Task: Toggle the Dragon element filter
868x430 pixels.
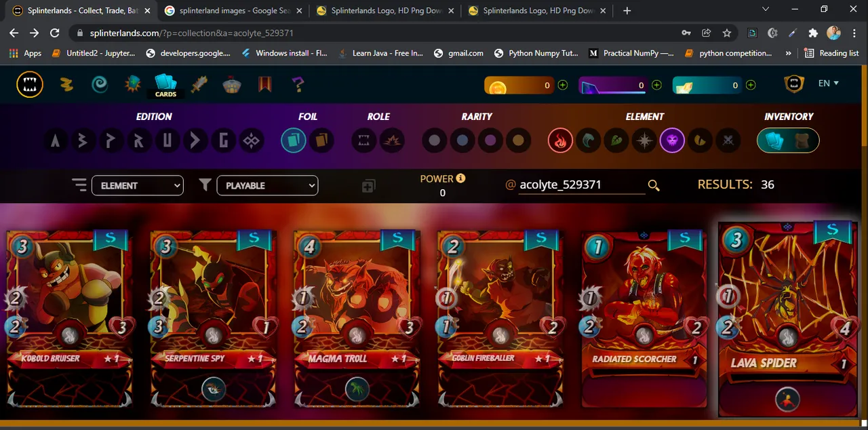Action: click(x=701, y=141)
